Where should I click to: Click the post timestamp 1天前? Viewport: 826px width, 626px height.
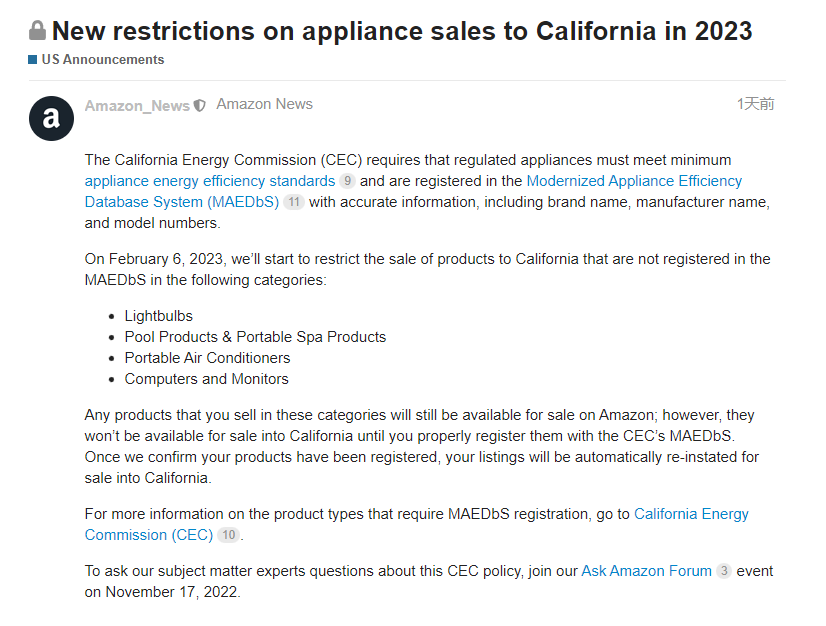coord(755,104)
